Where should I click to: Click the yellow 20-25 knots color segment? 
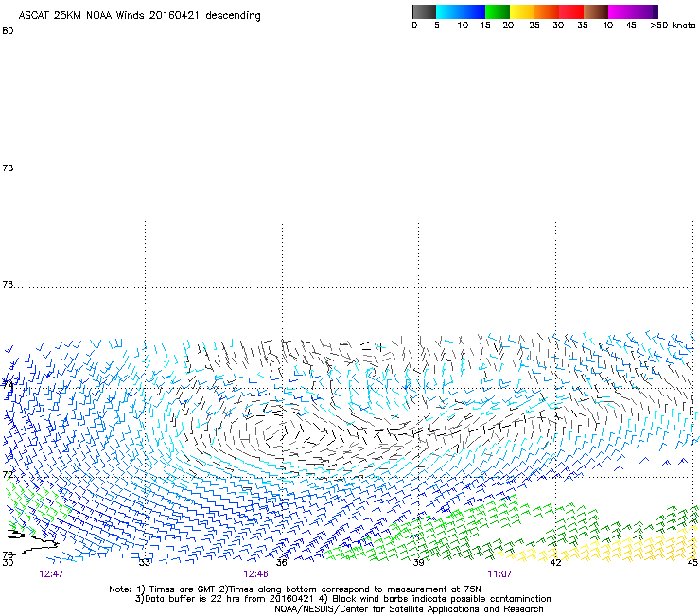click(x=522, y=11)
